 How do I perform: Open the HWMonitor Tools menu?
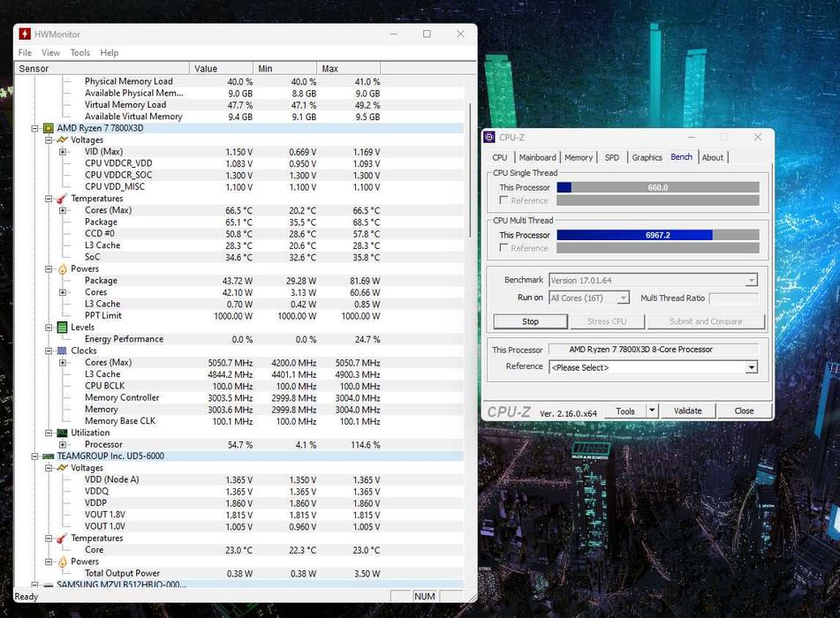pos(80,52)
